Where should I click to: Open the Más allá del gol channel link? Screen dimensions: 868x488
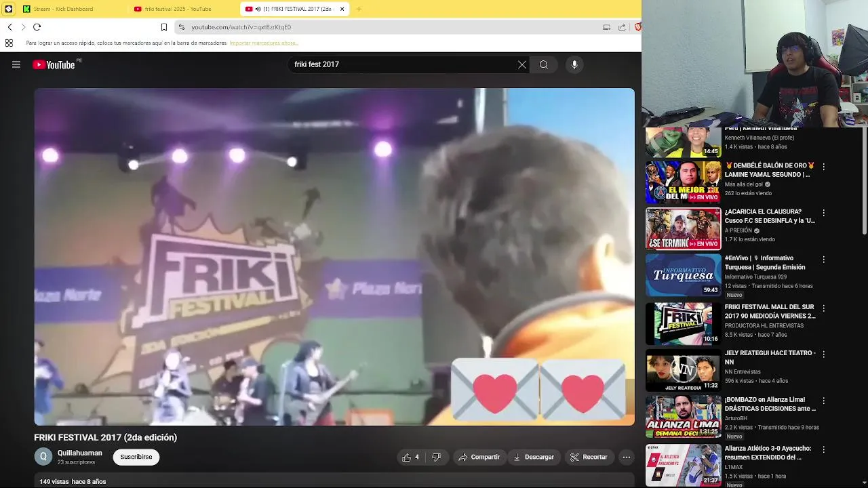[x=744, y=184]
